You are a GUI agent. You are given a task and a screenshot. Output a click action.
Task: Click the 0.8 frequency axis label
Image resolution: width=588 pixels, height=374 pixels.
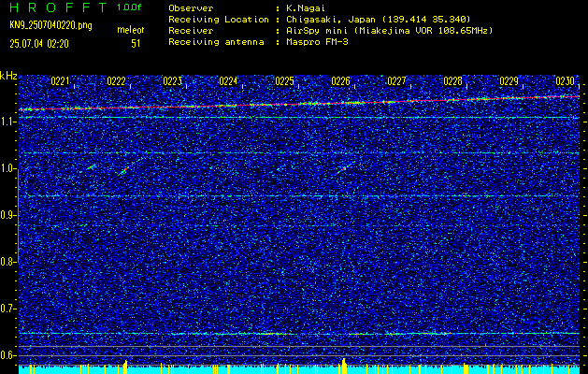[x=7, y=262]
